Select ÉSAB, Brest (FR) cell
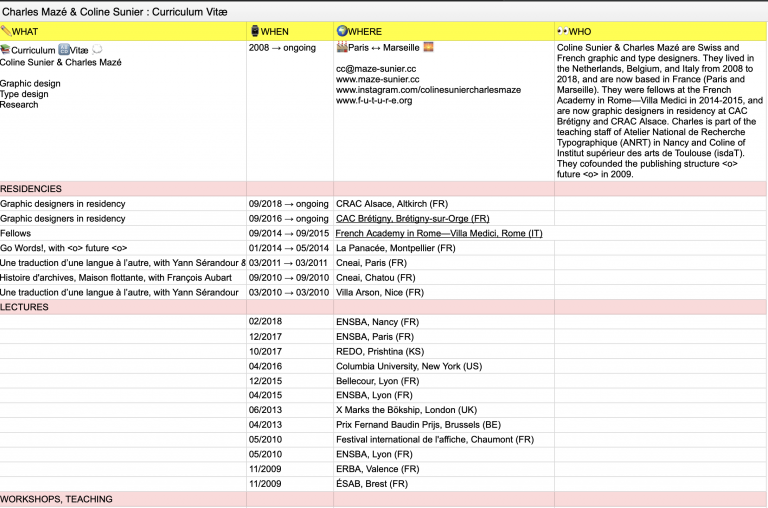 [444, 484]
